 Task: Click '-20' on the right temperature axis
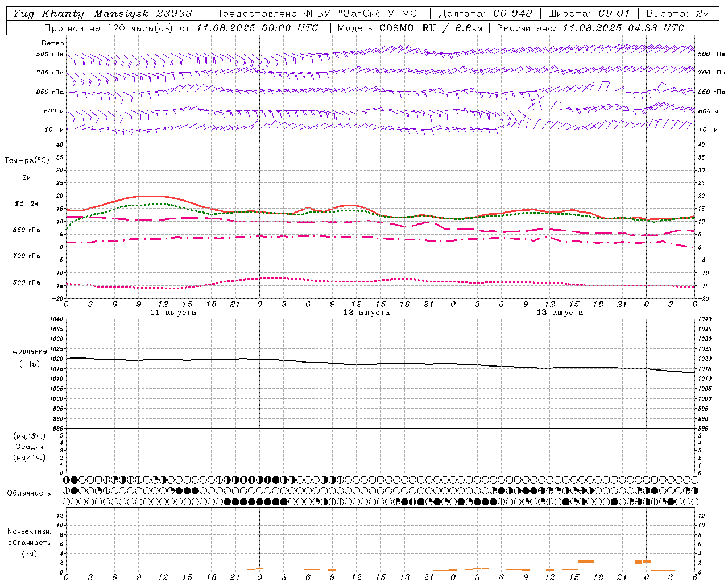(x=704, y=298)
